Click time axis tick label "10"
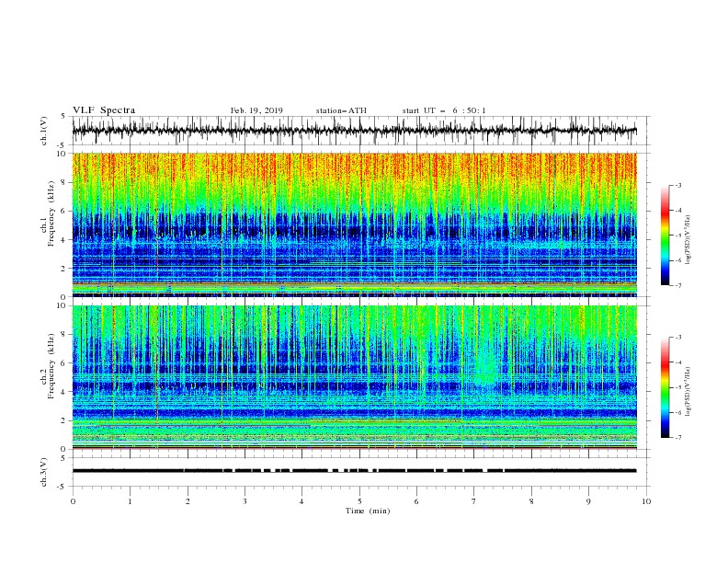This screenshot has width=728, height=563. coord(646,501)
